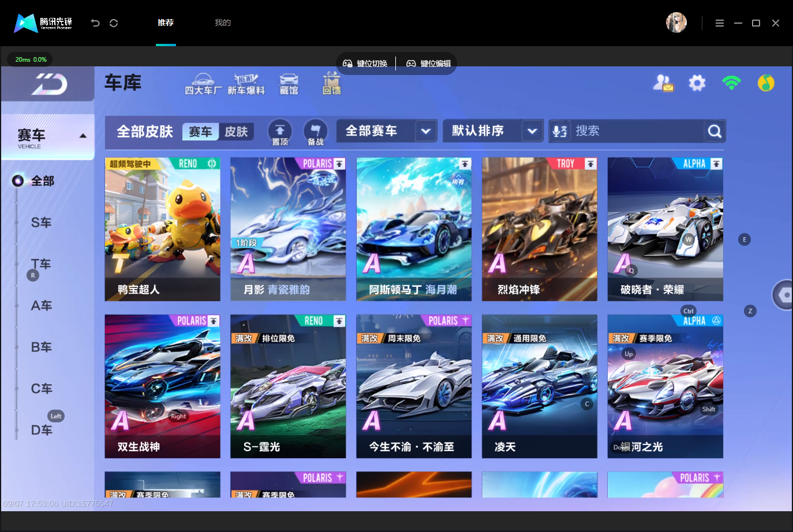Screen dimensions: 793x532
Task: Focus the 搜索 search field
Action: pyautogui.click(x=638, y=132)
